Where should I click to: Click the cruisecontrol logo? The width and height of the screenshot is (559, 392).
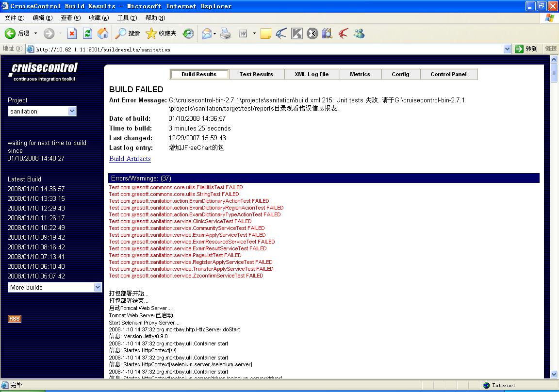[x=44, y=72]
